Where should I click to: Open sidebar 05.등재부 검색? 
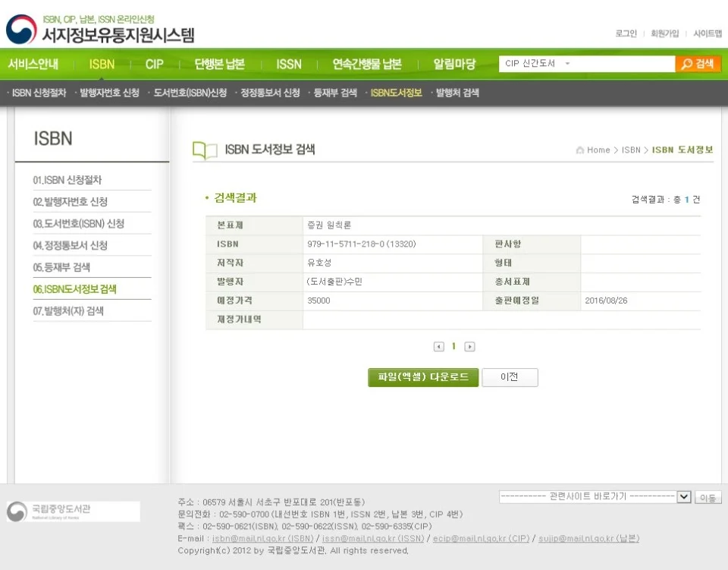(x=61, y=268)
